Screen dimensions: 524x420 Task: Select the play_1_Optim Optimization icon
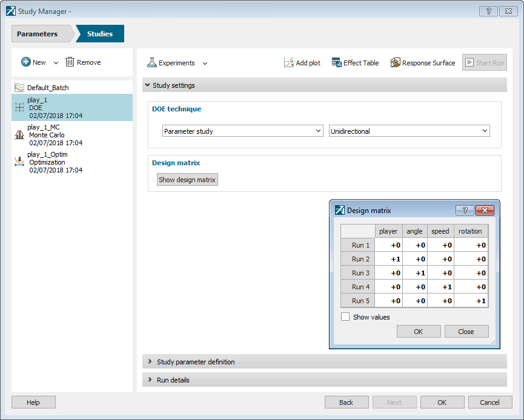click(19, 162)
